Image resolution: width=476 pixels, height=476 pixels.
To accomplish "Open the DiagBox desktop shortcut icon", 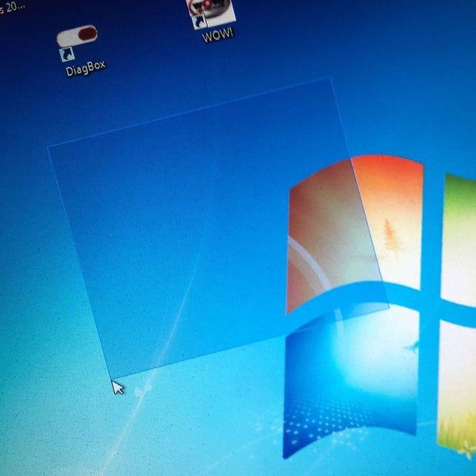I will 76,43.
